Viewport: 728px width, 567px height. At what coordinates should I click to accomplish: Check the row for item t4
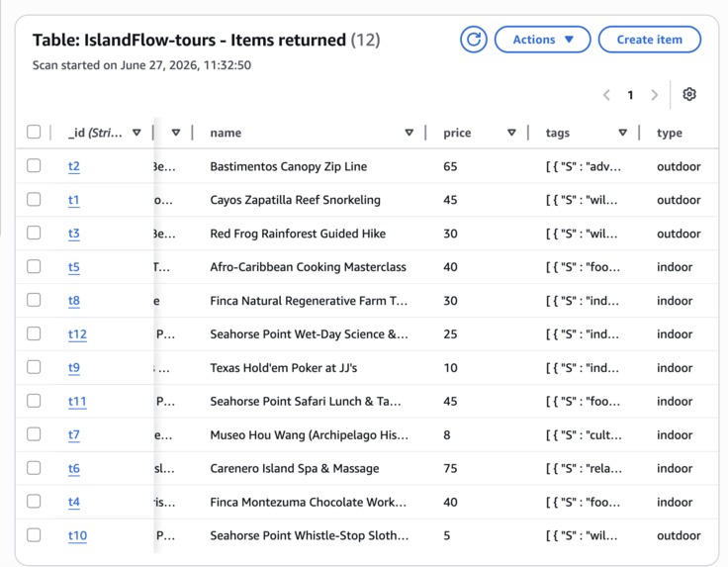[x=34, y=501]
